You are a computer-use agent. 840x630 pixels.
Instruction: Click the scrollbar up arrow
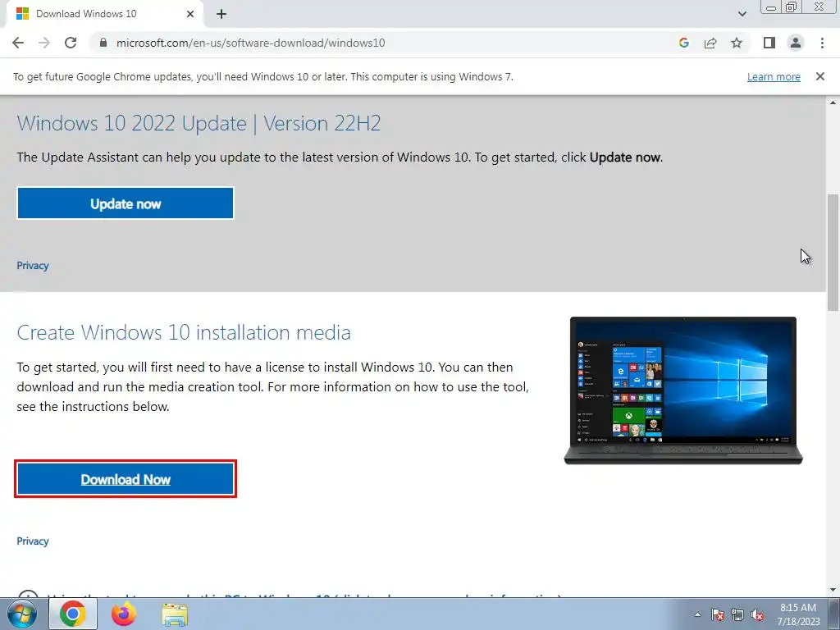click(833, 102)
